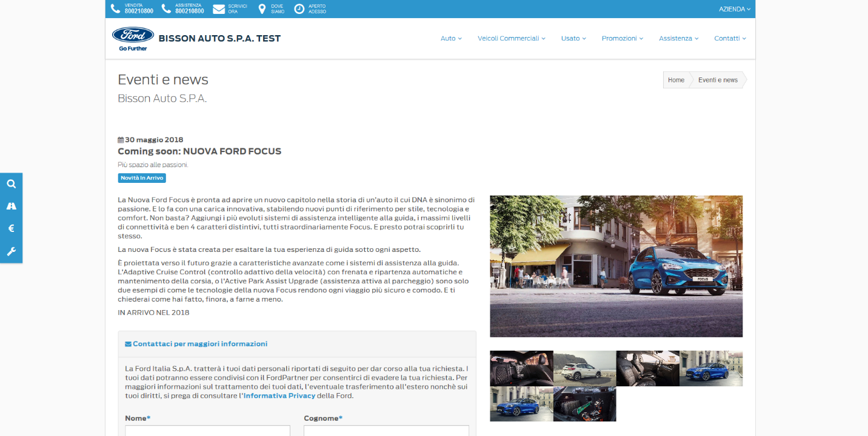Expand the AZIENDA dropdown
868x436 pixels.
(735, 9)
